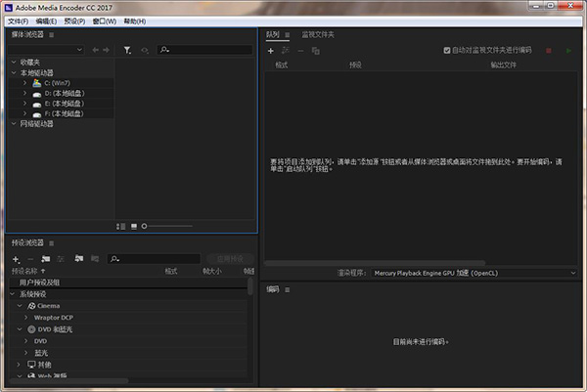Click the red Stop Queue button
587x392 pixels.
click(x=549, y=51)
